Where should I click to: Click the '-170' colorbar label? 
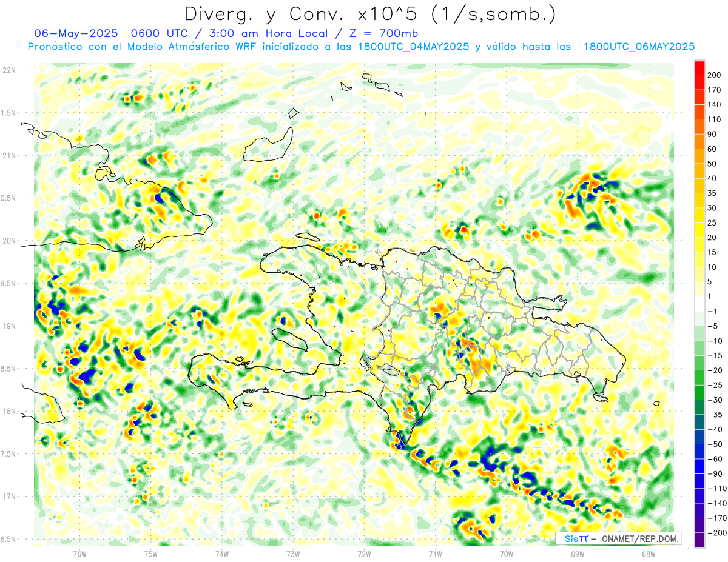click(716, 518)
